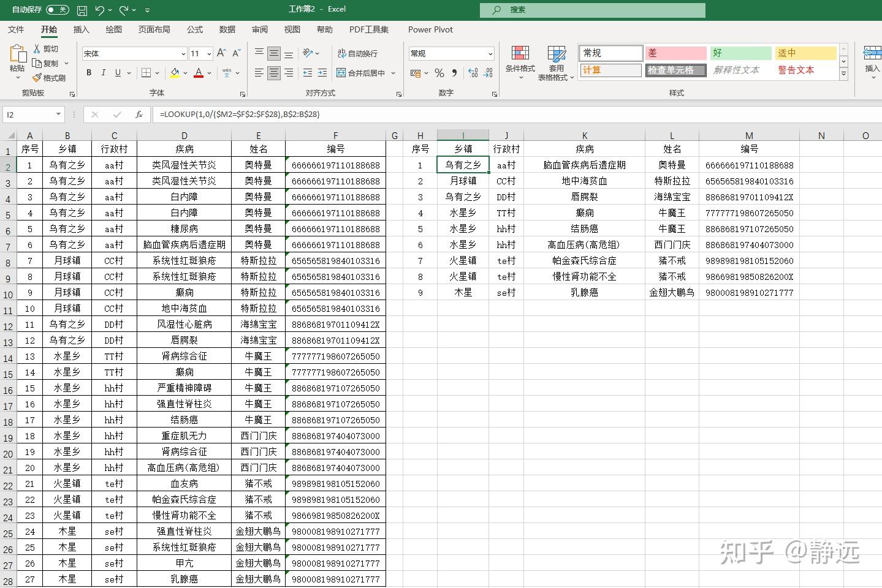Toggle Bold formatting
882x588 pixels.
pyautogui.click(x=89, y=73)
